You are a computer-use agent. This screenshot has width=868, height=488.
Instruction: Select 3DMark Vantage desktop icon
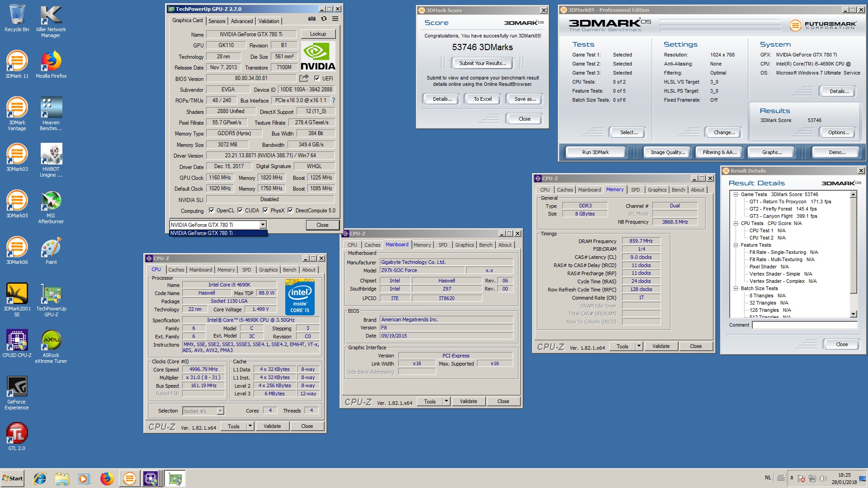coord(17,114)
